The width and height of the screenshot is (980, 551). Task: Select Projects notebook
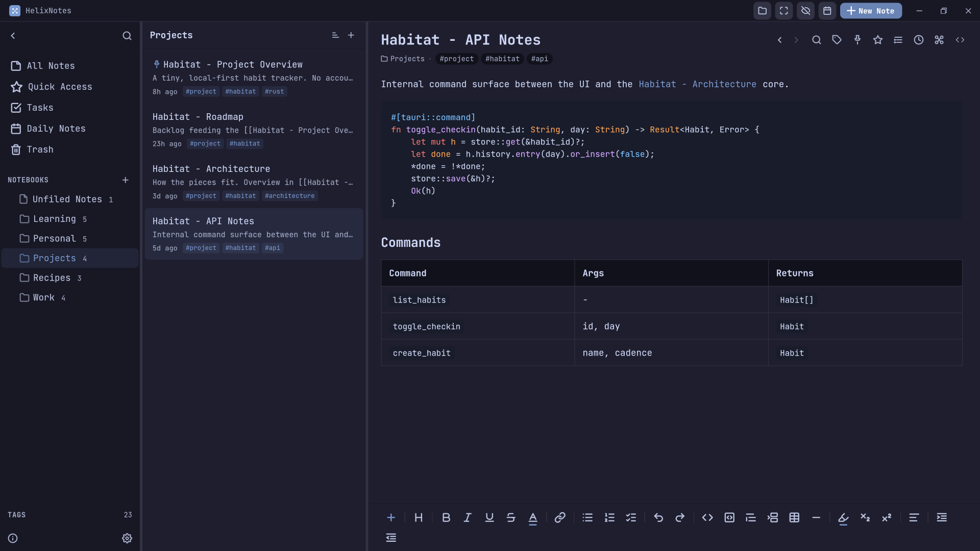pyautogui.click(x=70, y=258)
